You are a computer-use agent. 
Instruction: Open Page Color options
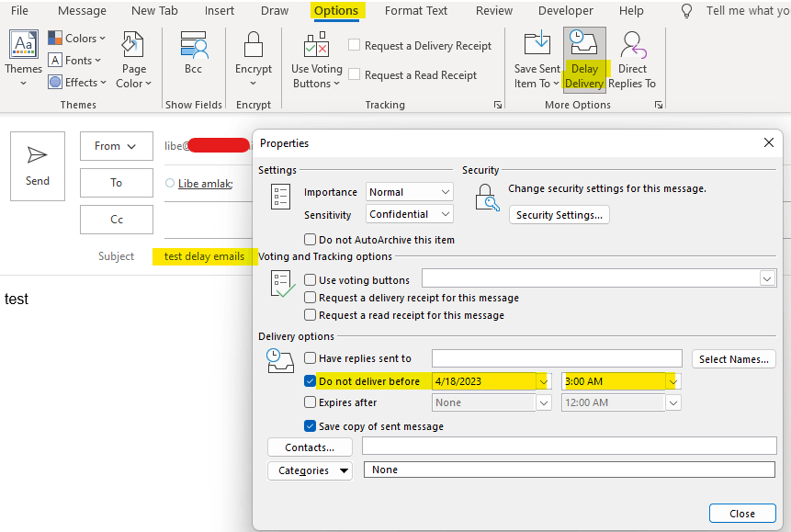(134, 60)
